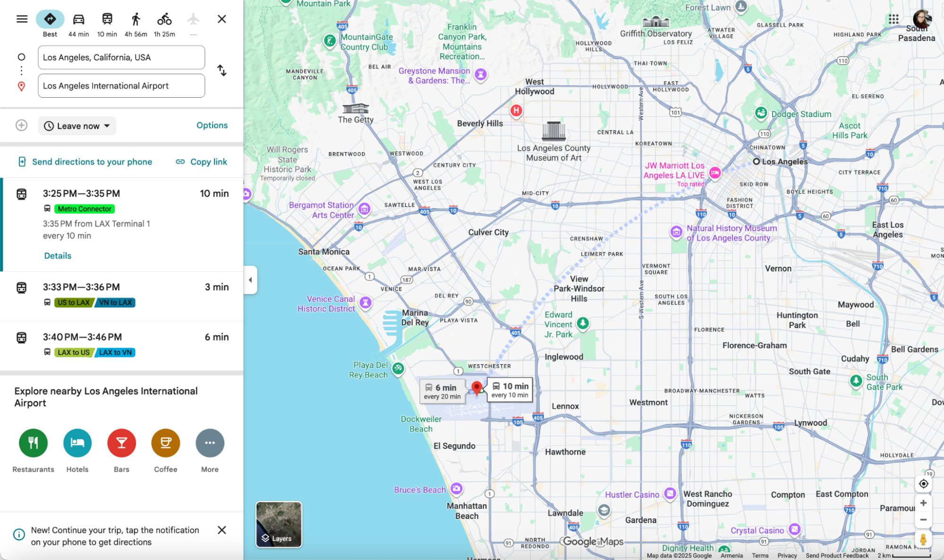This screenshot has height=560, width=944.
Task: Click Send Product Feedback link
Action: 837,555
